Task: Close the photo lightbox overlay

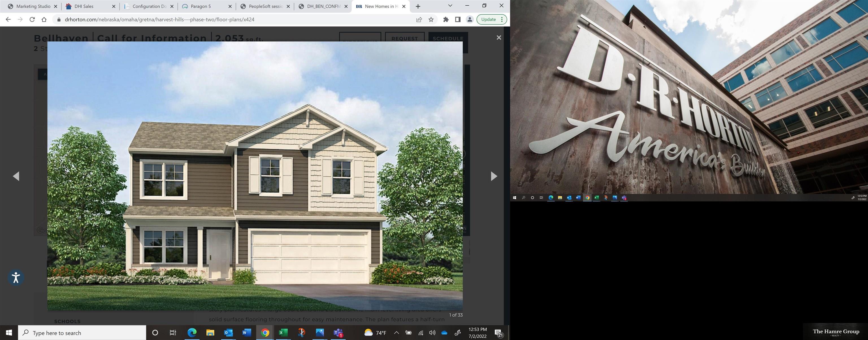Action: pos(499,38)
